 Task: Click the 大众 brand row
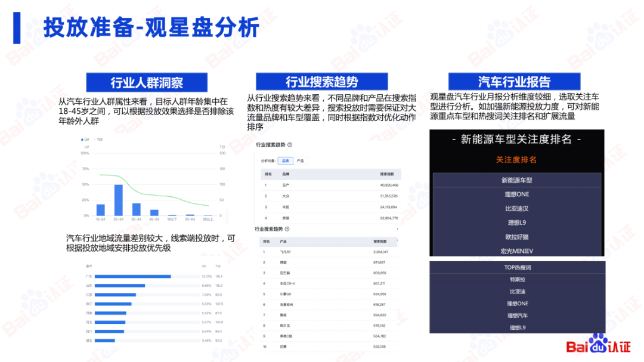(330, 196)
